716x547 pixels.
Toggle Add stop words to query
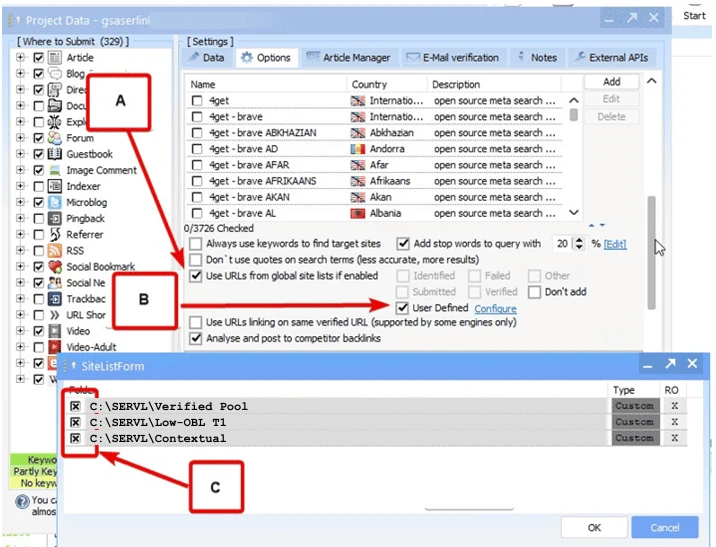pos(403,244)
